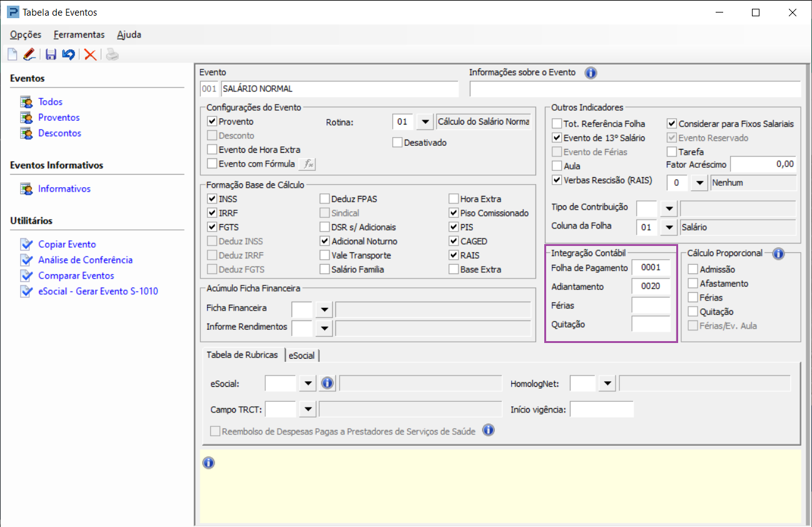The image size is (812, 527).
Task: Check the Desativado checkbox
Action: coord(397,142)
